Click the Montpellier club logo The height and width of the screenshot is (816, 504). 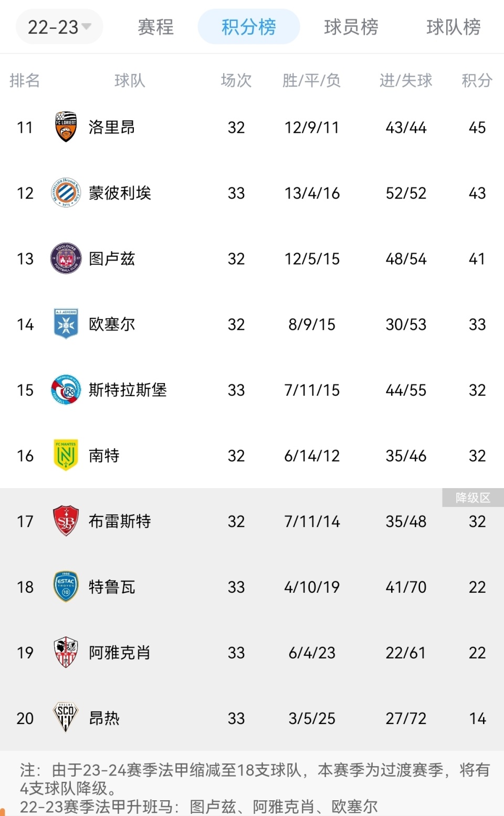[66, 193]
